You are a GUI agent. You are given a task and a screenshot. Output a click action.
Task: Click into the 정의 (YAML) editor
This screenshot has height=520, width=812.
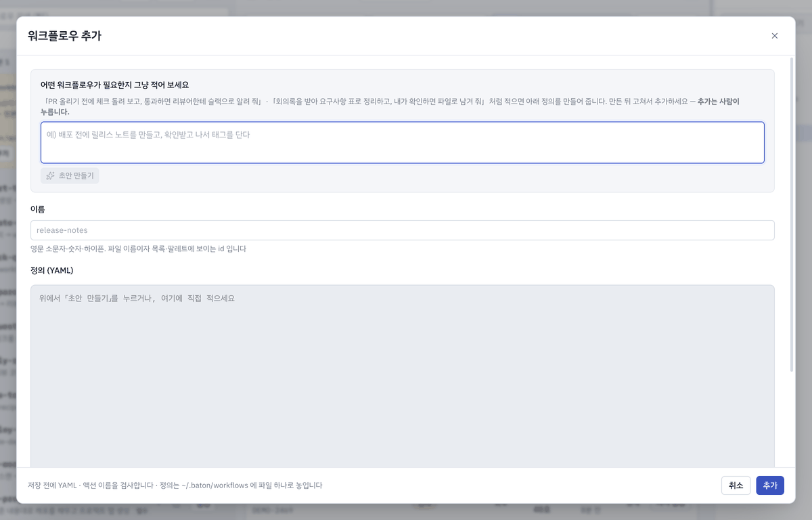(x=403, y=376)
